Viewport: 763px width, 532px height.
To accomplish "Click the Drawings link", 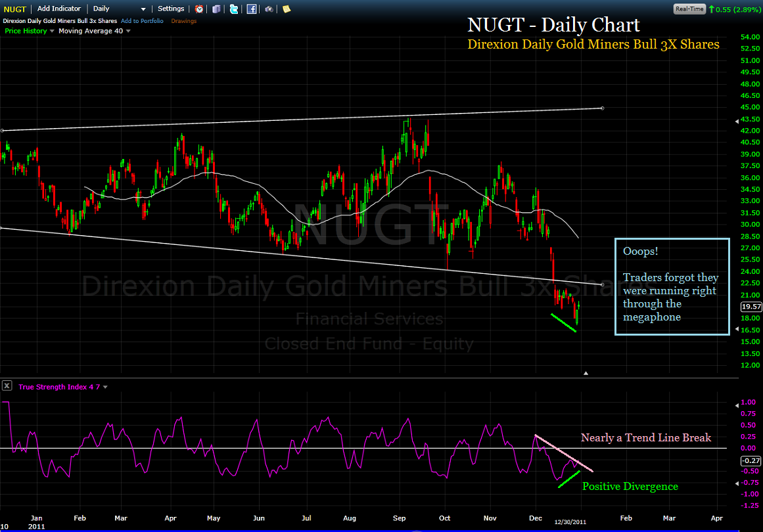I will [184, 21].
